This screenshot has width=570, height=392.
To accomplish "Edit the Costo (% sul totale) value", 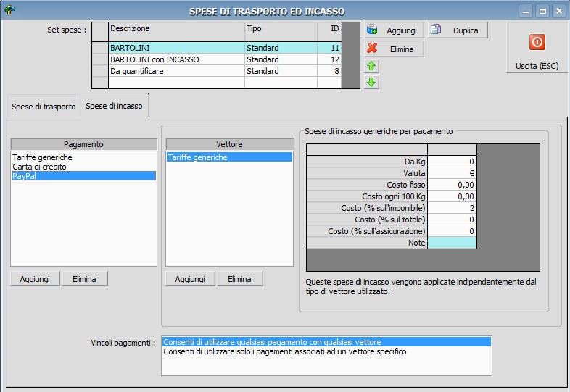I will pyautogui.click(x=452, y=220).
